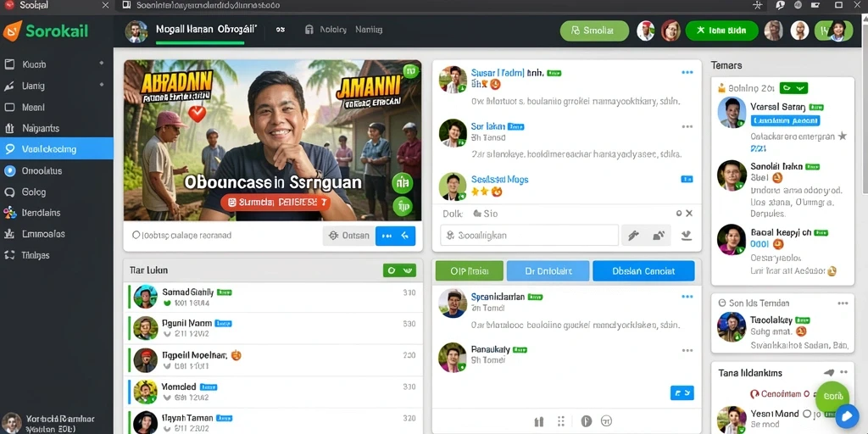Click the red Summdai banner on video
The height and width of the screenshot is (434, 868).
[275, 203]
